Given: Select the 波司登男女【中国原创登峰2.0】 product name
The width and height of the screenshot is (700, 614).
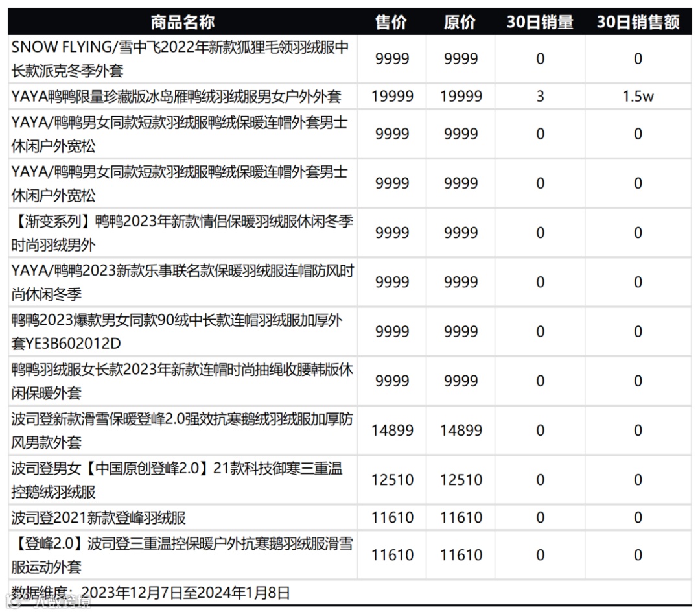Looking at the screenshot, I should pos(177,480).
